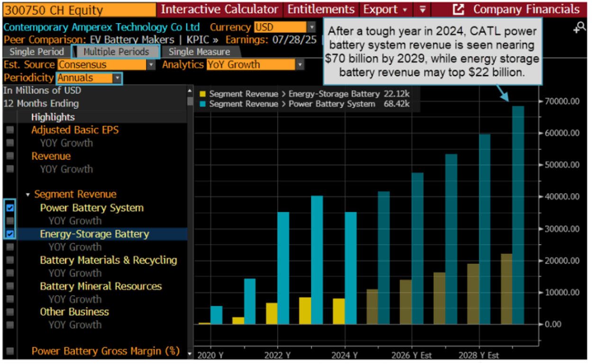The width and height of the screenshot is (592, 364).
Task: Switch to the Single Measure tab
Action: [198, 52]
